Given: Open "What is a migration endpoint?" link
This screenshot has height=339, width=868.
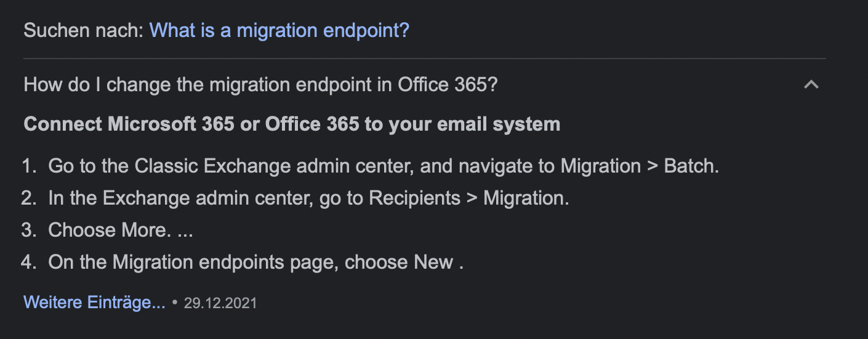Looking at the screenshot, I should point(279,30).
